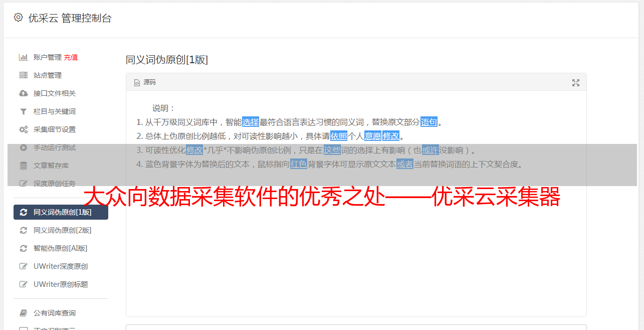The width and height of the screenshot is (644, 330).
Task: Select the active 同义词伪原创[1版] sidebar item
Action: [61, 212]
